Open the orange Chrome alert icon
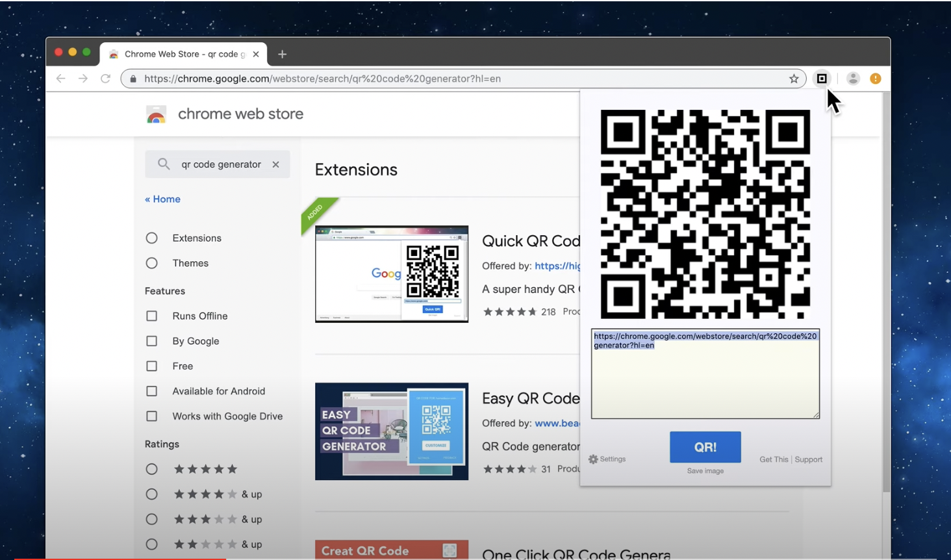 point(876,79)
